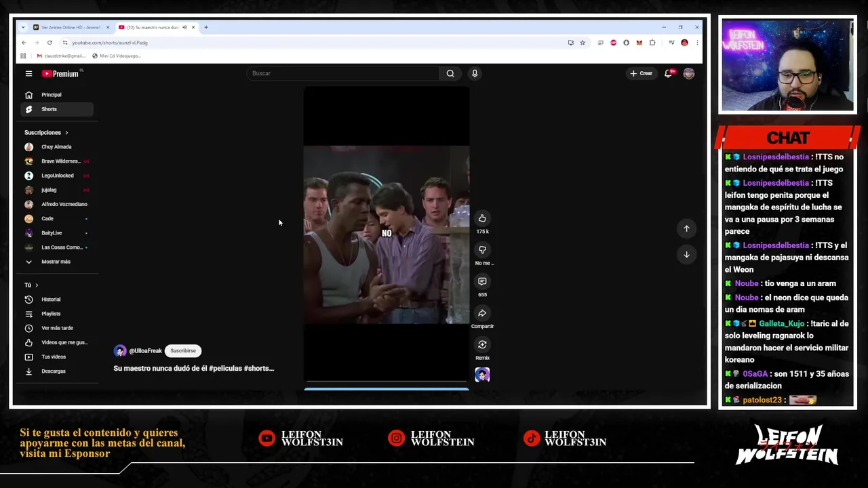Open the browser extensions puzzle icon
The height and width of the screenshot is (488, 868).
coord(652,43)
